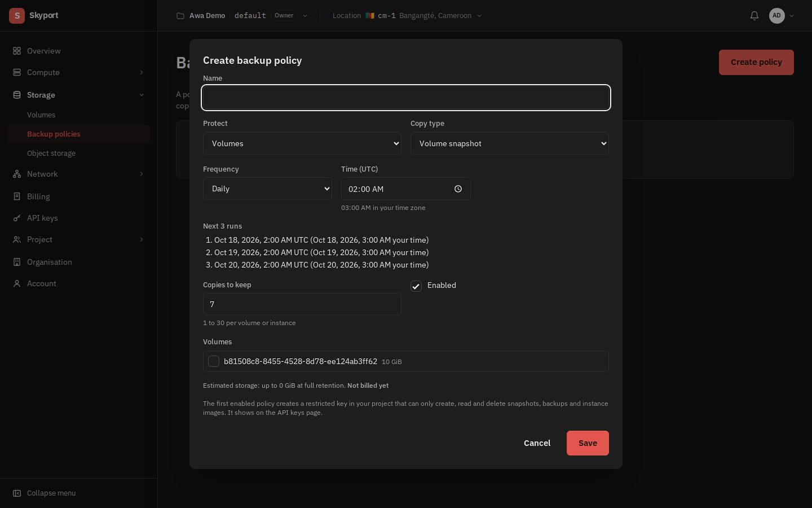Click the AD user avatar

click(x=777, y=16)
